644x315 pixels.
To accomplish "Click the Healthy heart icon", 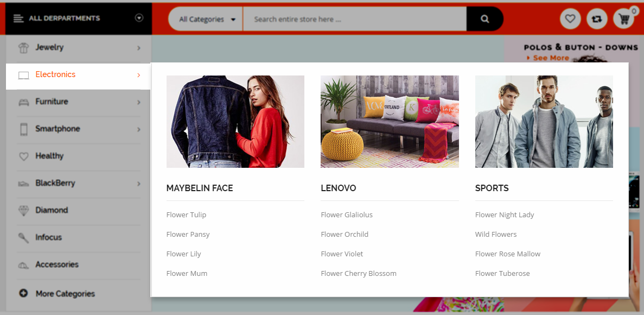I will click(24, 156).
